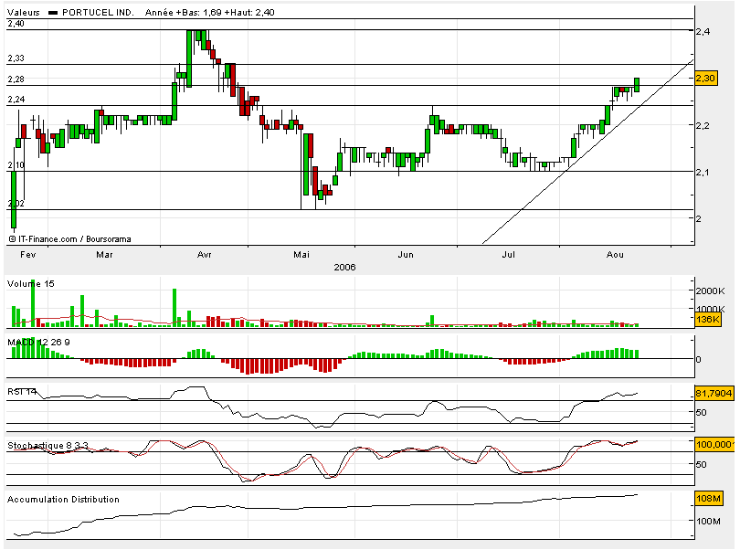
Task: Click the 'Mar' month label on time axis
Action: pos(104,255)
